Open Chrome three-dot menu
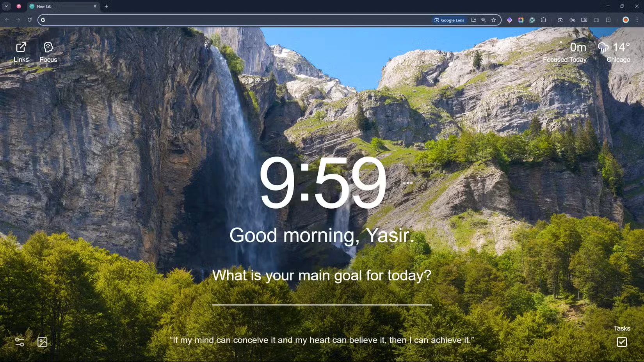 point(637,20)
